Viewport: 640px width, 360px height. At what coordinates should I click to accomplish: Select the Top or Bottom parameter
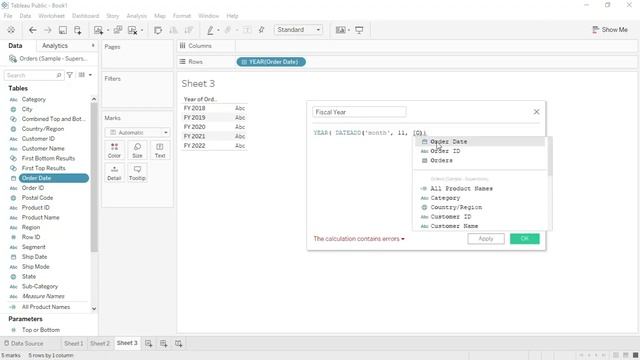pos(41,330)
